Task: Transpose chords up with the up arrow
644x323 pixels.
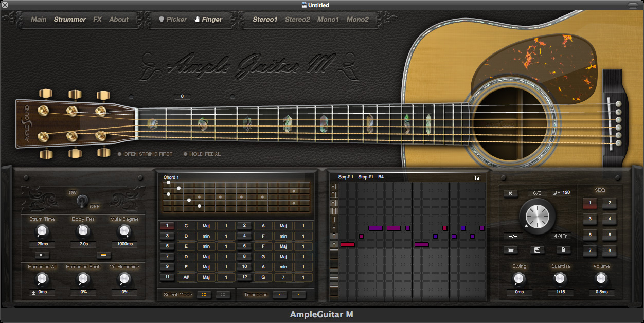Action: point(280,295)
